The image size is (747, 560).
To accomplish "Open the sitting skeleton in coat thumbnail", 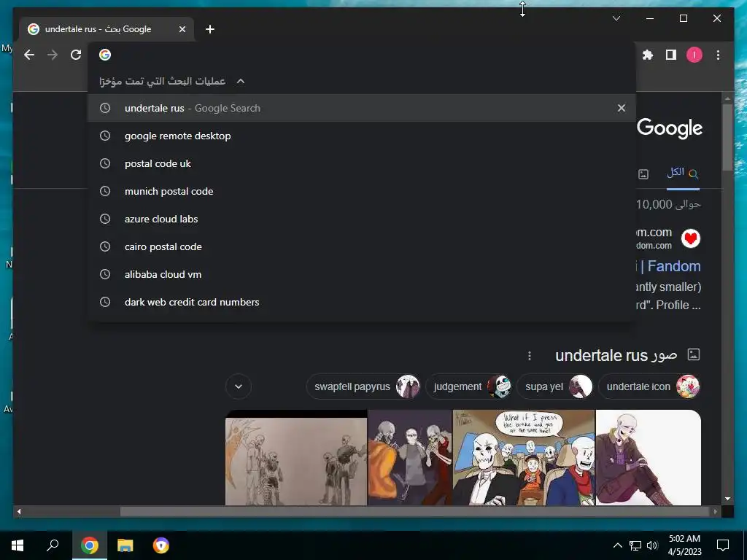I will pyautogui.click(x=649, y=458).
